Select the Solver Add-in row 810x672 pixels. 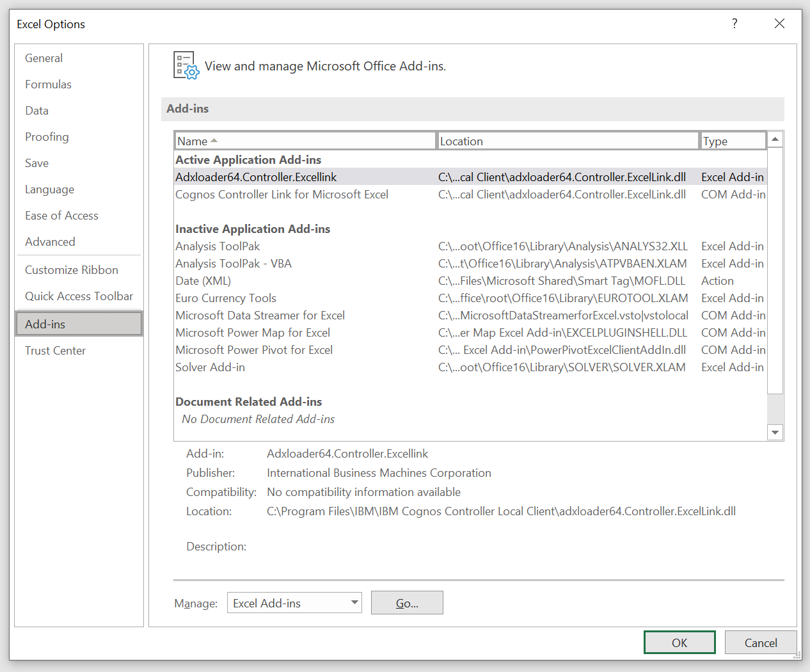[470, 367]
